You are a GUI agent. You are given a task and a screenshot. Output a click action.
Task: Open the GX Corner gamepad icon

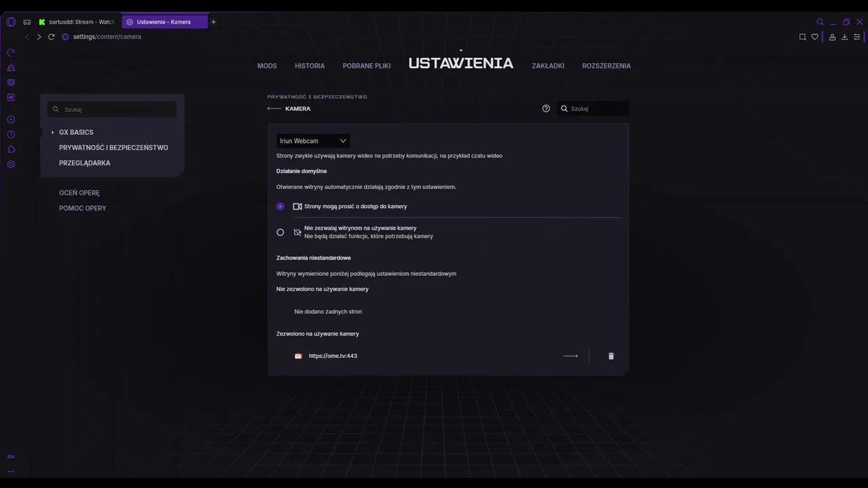coord(27,22)
